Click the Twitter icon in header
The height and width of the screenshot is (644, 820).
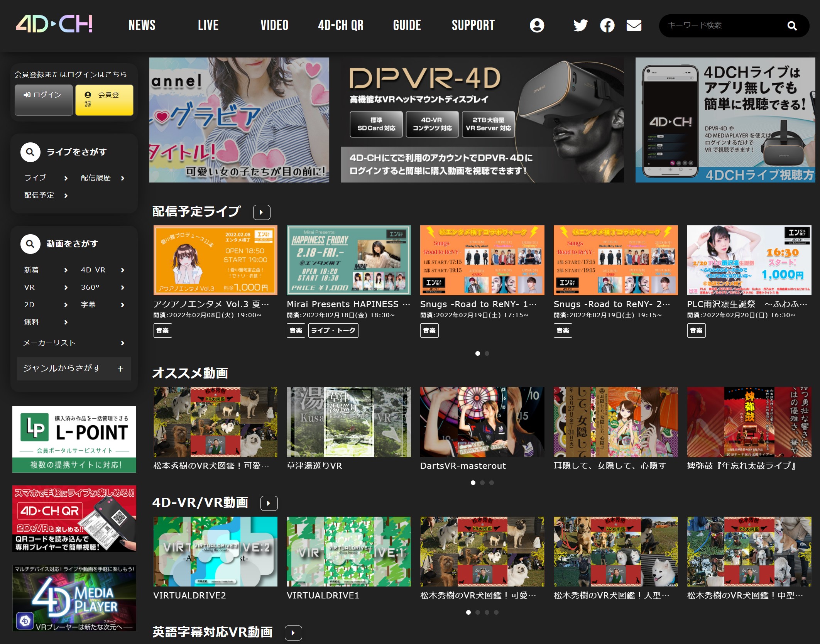[580, 25]
